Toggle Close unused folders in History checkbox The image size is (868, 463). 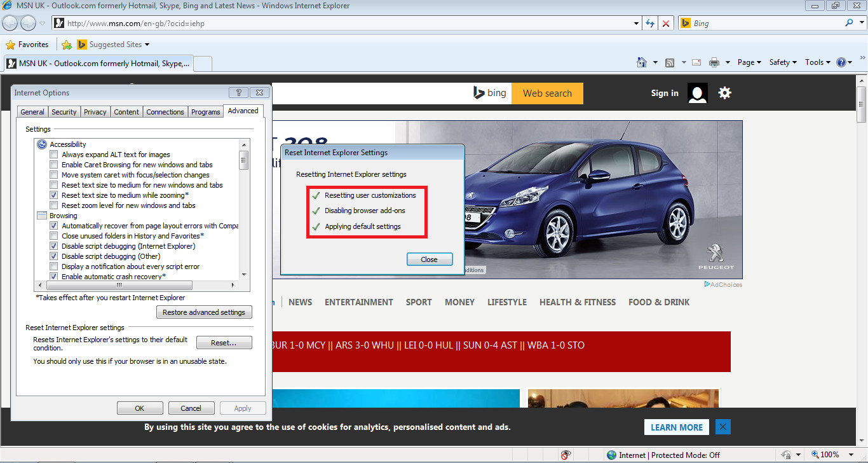point(54,236)
